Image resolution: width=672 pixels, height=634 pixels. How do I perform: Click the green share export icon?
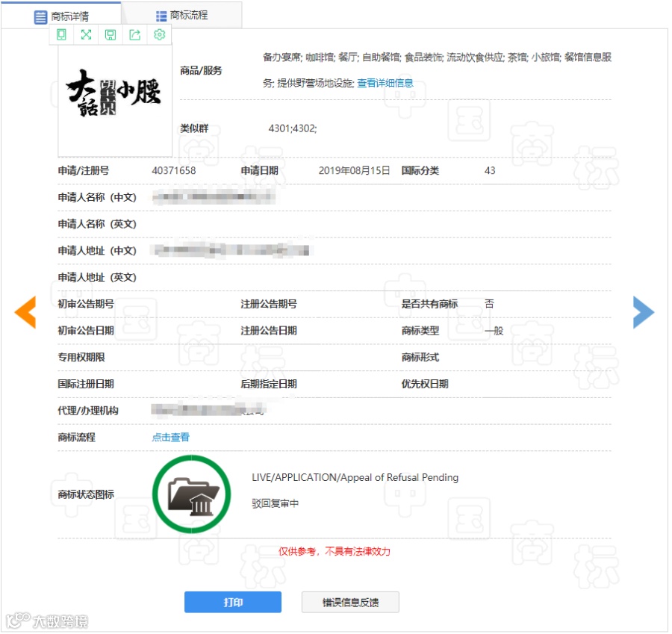[135, 34]
